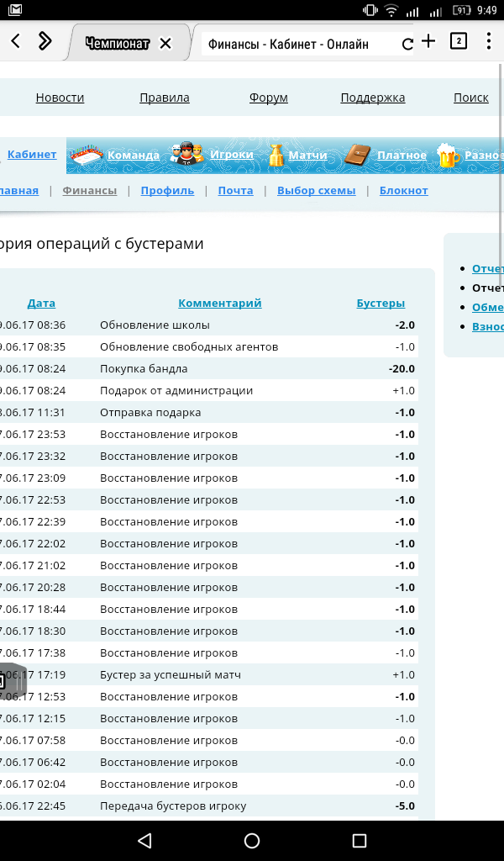Image resolution: width=504 pixels, height=861 pixels.
Task: Open the Игроки section icon
Action: pos(186,155)
